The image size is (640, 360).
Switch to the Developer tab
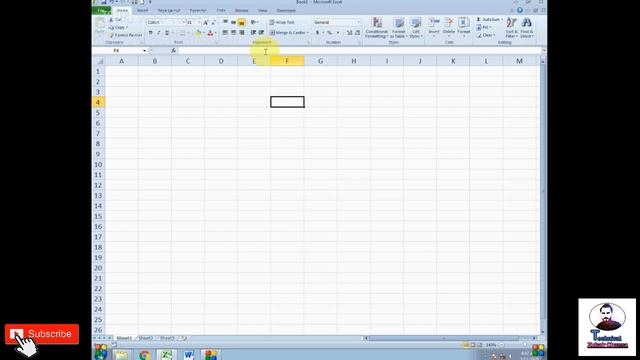(x=286, y=11)
